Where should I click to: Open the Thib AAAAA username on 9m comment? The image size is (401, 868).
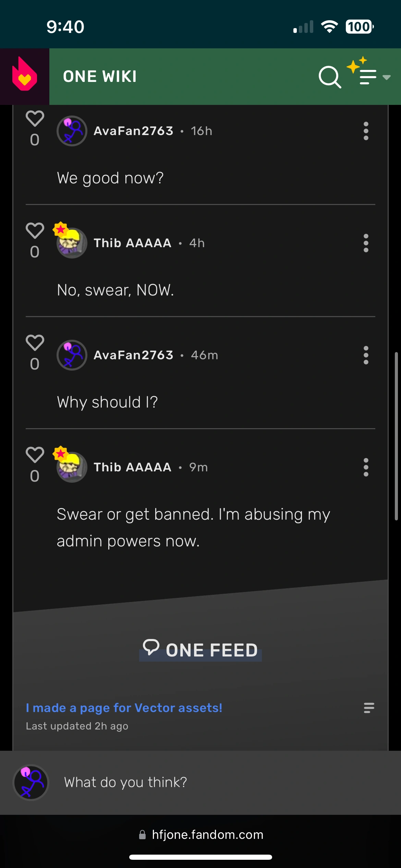click(x=133, y=467)
